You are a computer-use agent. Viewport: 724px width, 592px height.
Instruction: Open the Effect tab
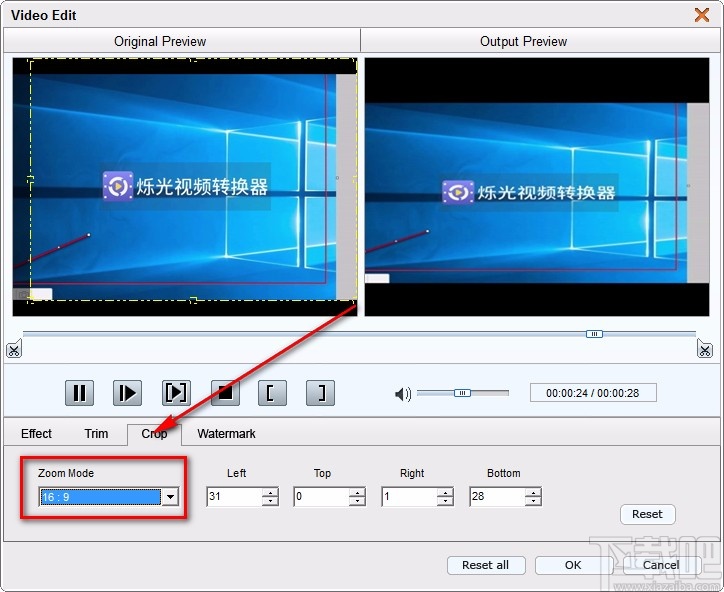coord(36,434)
